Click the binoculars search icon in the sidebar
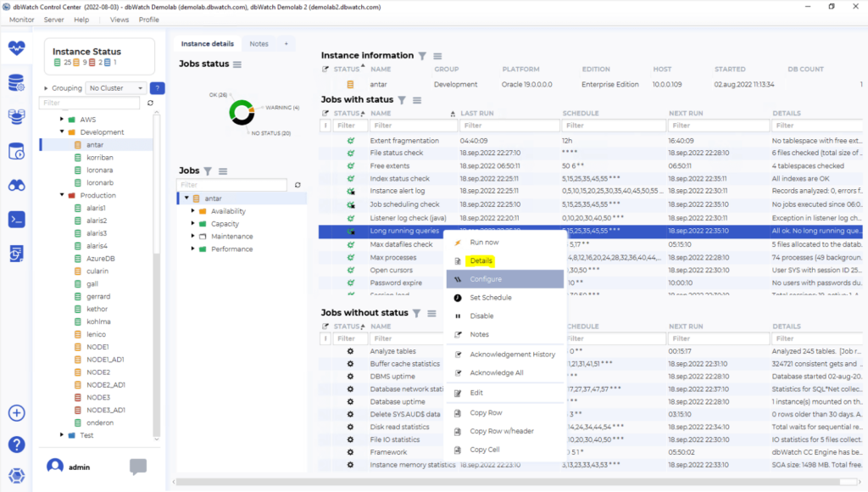 click(x=17, y=185)
